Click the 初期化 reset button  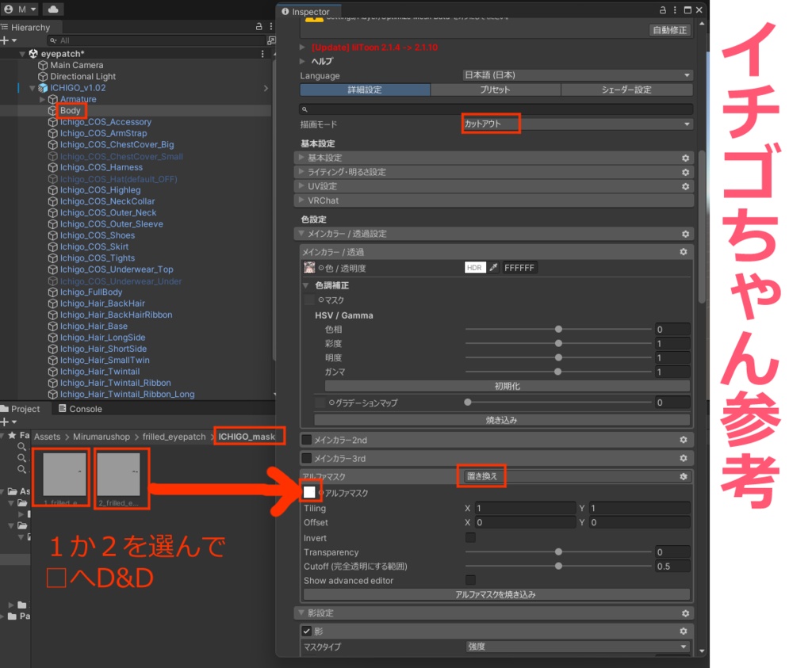(507, 386)
